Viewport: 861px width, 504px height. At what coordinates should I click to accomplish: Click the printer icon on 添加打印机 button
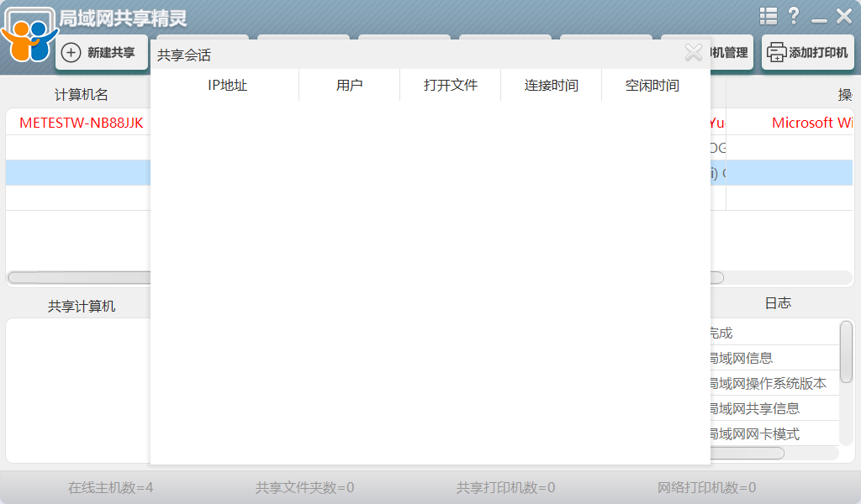(x=774, y=51)
